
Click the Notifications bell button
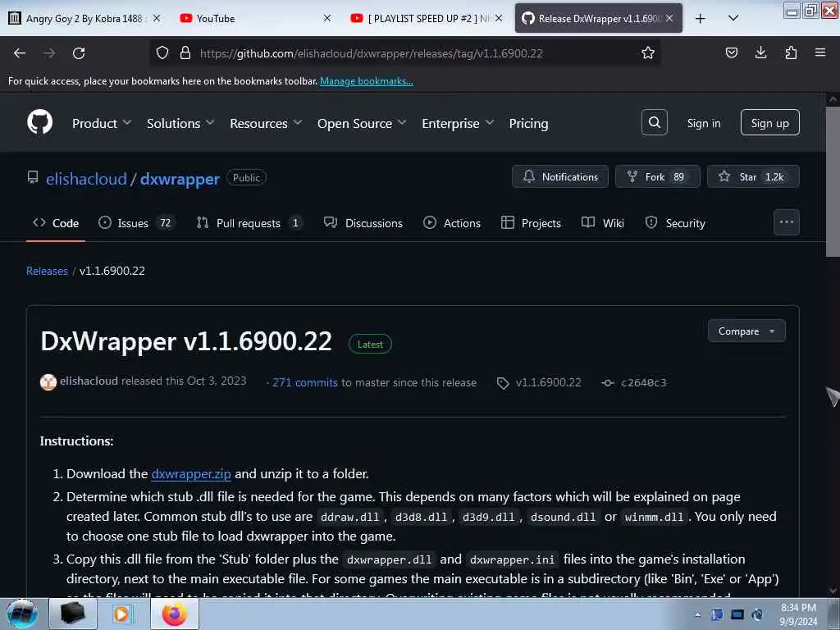(x=559, y=177)
